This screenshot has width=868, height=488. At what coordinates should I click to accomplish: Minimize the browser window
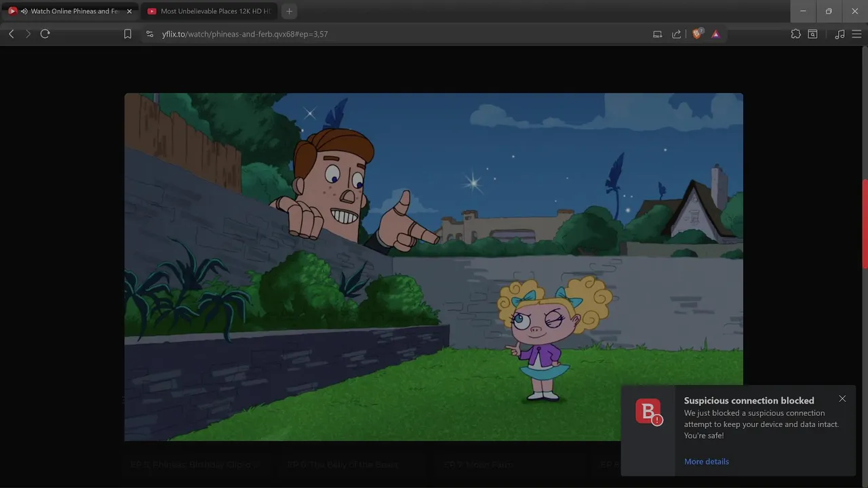tap(804, 11)
